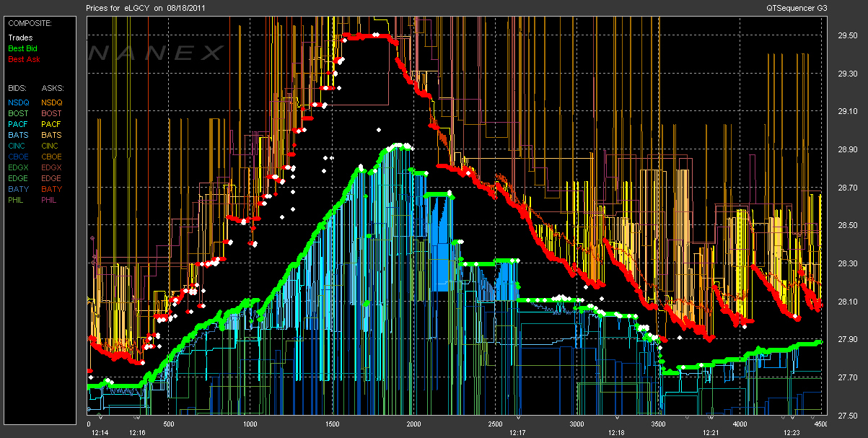Click BATY in the ASKS column

pos(52,189)
